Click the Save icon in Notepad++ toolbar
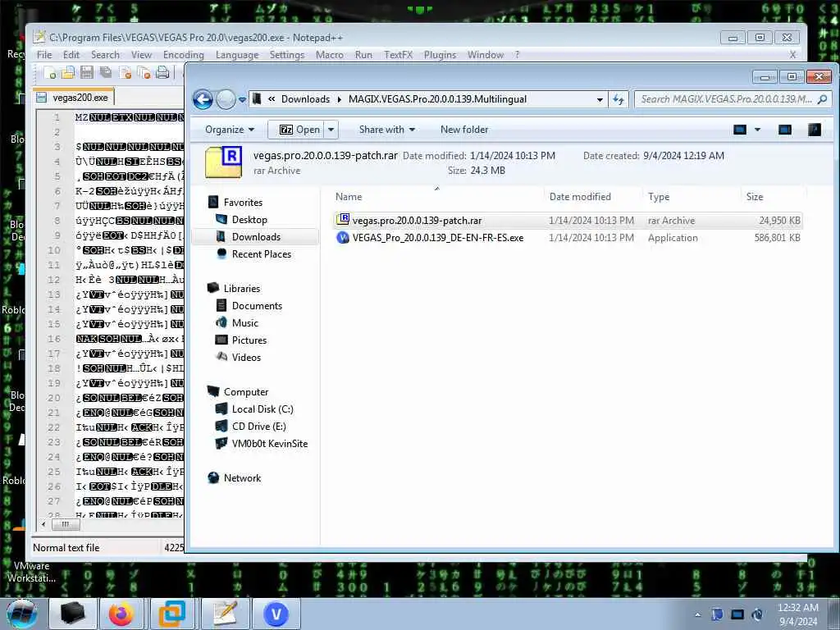The width and height of the screenshot is (840, 630). tap(87, 72)
